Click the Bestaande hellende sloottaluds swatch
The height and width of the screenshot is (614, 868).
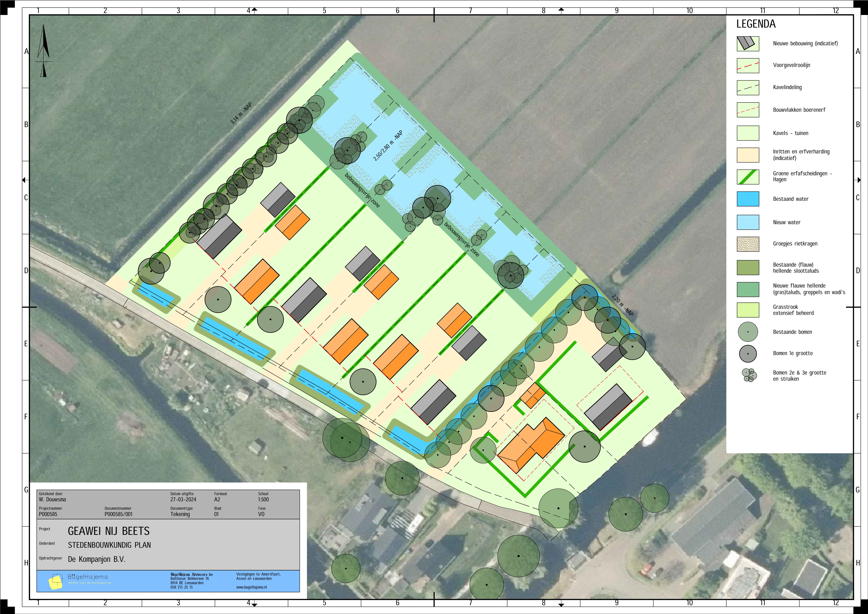748,268
